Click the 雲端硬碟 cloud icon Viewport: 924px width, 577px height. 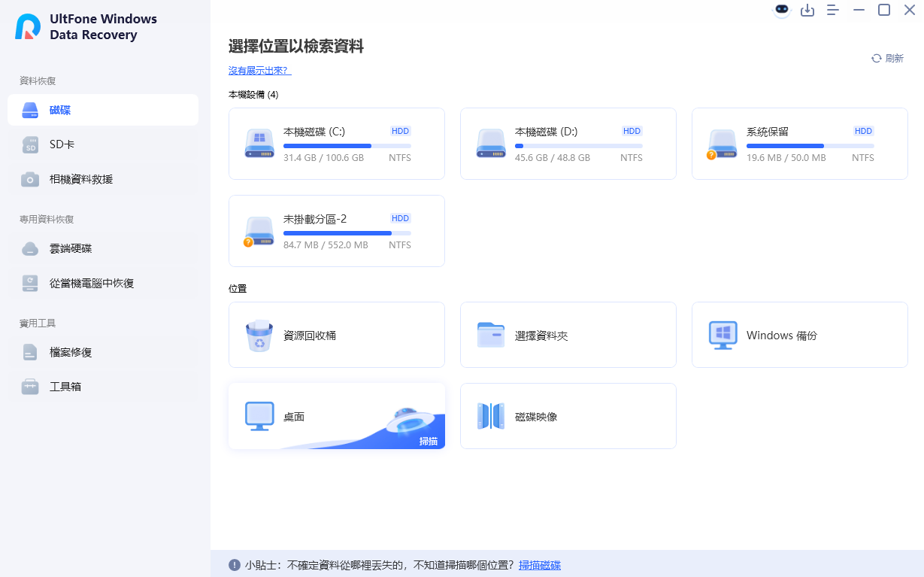coord(30,249)
